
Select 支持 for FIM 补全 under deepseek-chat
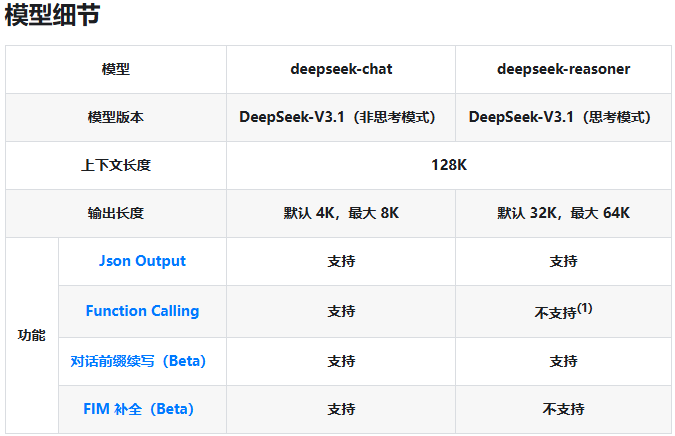tap(341, 409)
